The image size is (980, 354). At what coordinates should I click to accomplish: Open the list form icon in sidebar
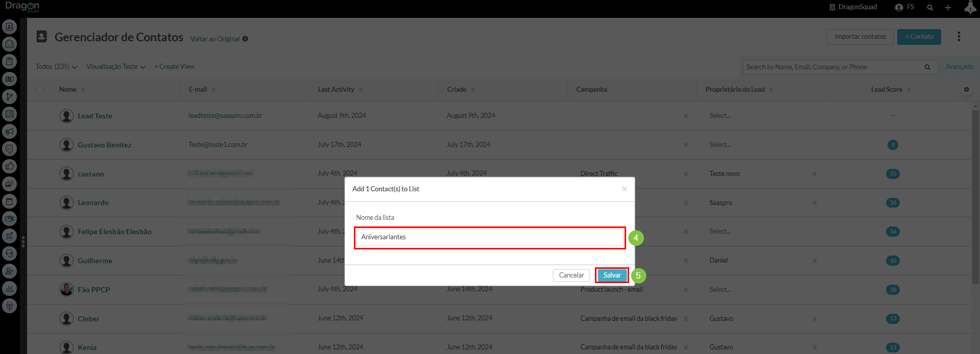(x=9, y=114)
